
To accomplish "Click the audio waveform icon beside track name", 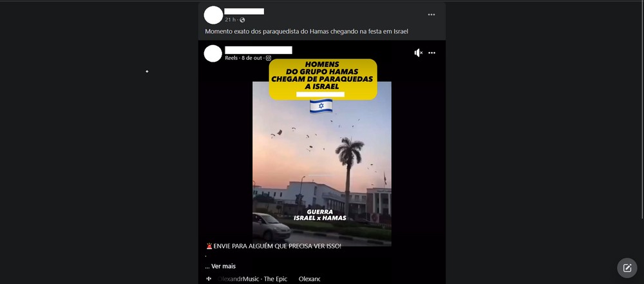I will [x=209, y=279].
